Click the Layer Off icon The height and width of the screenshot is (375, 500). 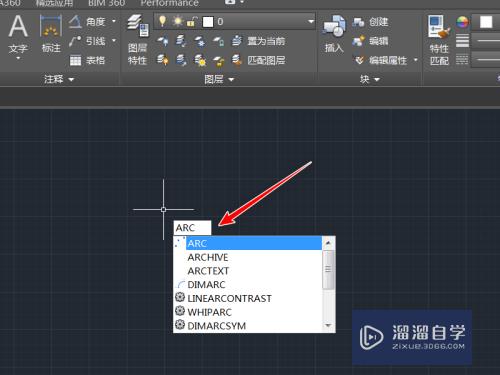[x=163, y=41]
